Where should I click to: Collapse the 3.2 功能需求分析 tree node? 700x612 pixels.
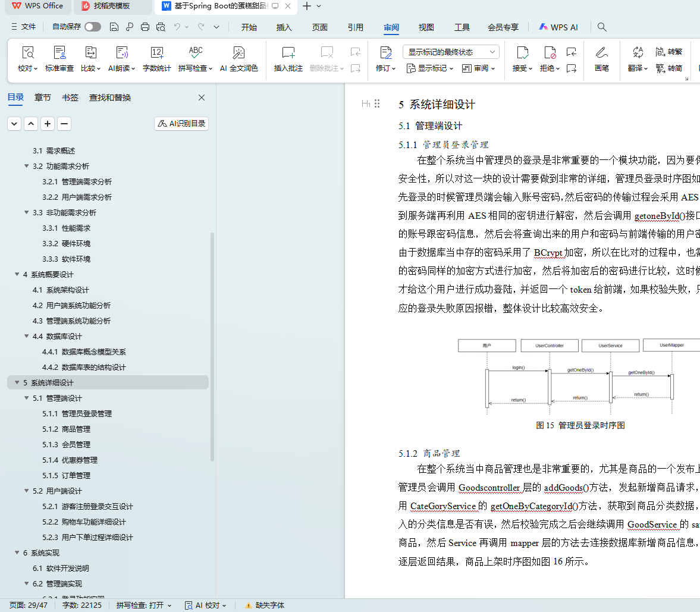[x=27, y=167]
